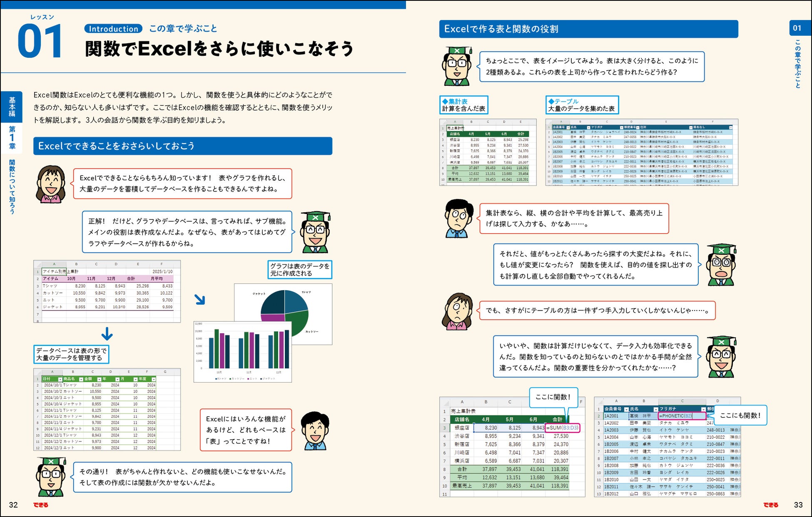
Task: Open the 商品名 column filter dropdown
Action: 81,379
